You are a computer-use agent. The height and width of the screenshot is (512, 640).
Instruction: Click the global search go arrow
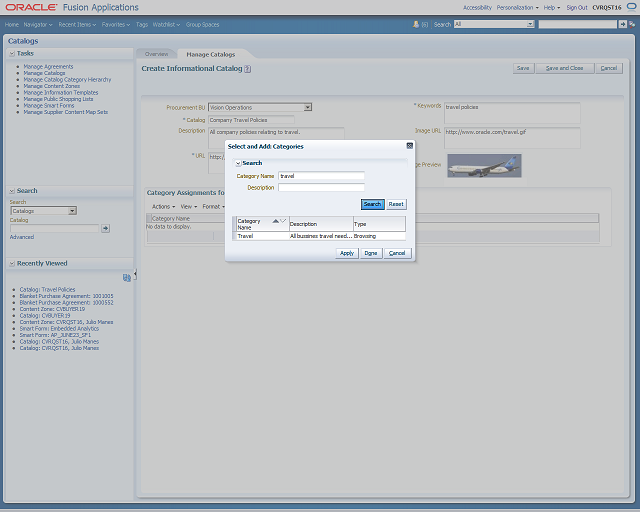click(x=622, y=24)
